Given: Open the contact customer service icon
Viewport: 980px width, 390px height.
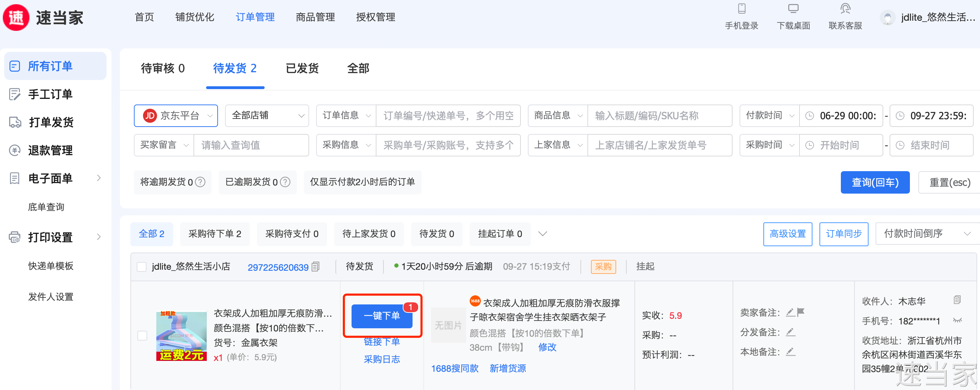Looking at the screenshot, I should (x=845, y=9).
